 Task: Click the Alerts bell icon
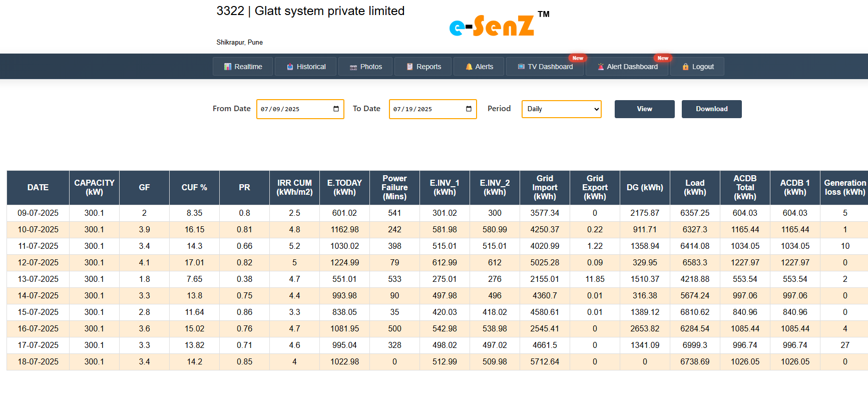tap(469, 67)
